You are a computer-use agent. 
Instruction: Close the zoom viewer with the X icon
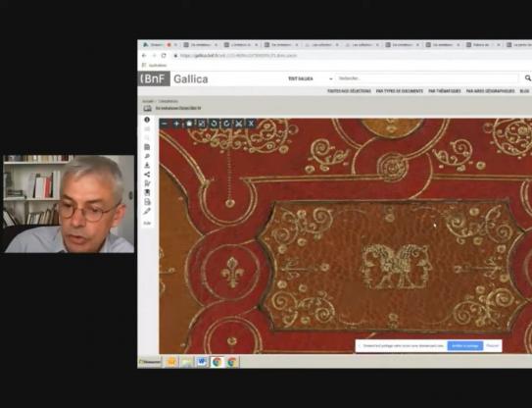click(251, 124)
